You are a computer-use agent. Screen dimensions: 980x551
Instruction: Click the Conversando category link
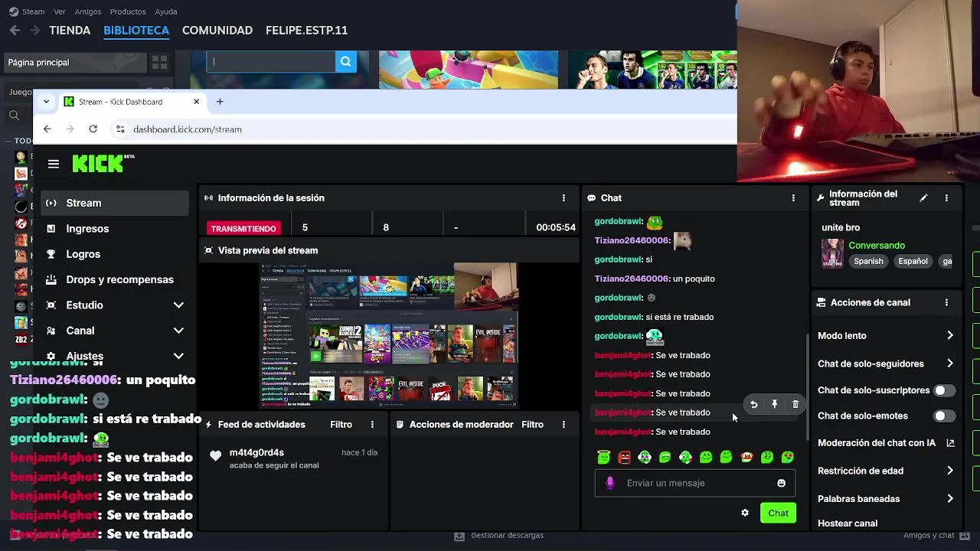tap(877, 246)
